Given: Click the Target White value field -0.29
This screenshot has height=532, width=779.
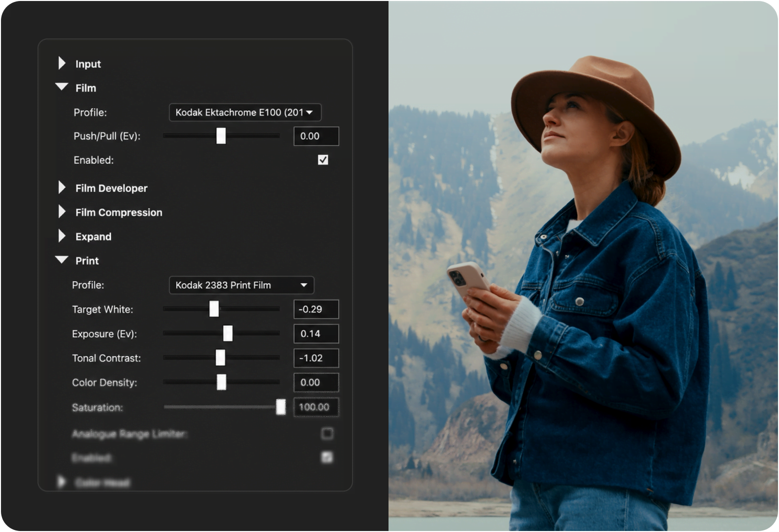Looking at the screenshot, I should click(x=316, y=309).
